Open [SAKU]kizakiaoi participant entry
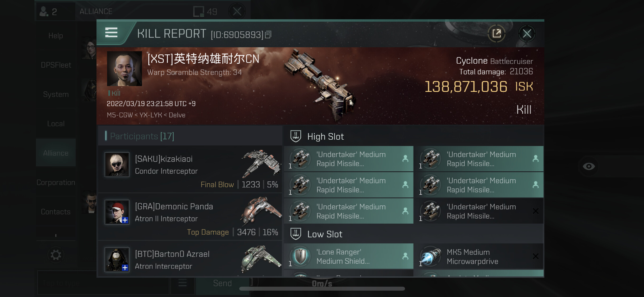Image resolution: width=644 pixels, height=297 pixels. pos(190,169)
